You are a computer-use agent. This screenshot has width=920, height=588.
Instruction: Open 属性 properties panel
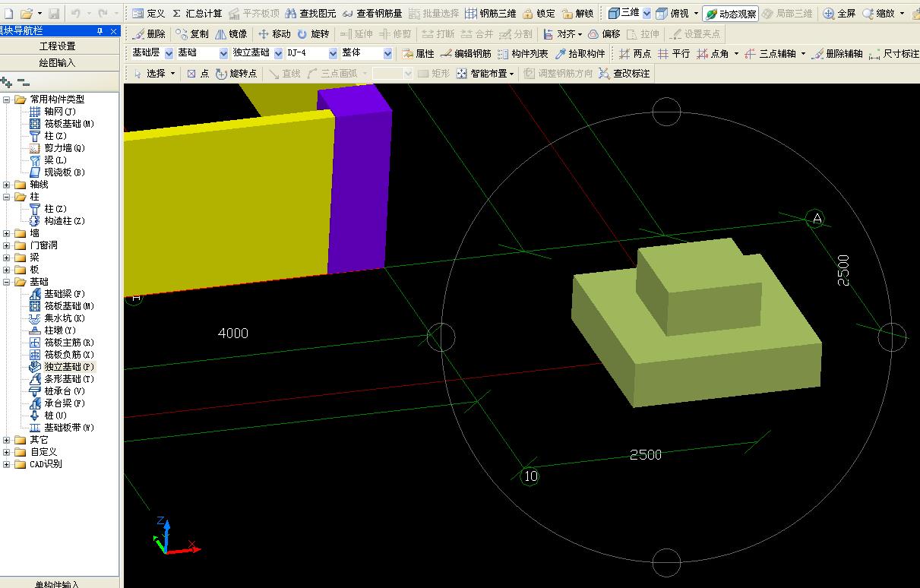[419, 54]
